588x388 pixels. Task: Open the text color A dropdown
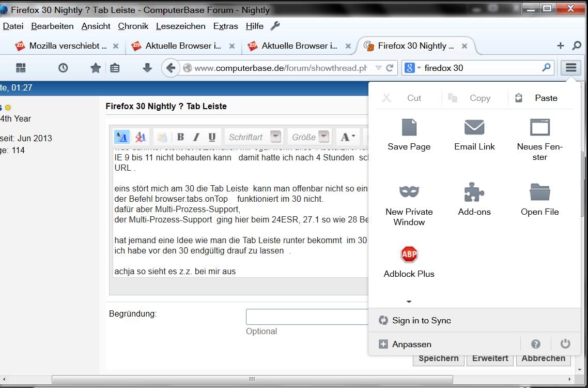coord(348,137)
